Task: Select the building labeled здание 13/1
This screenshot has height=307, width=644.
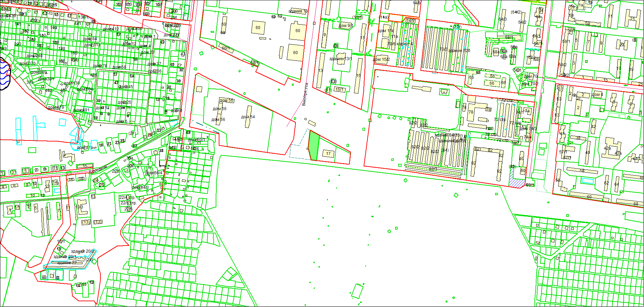Action: (340, 59)
